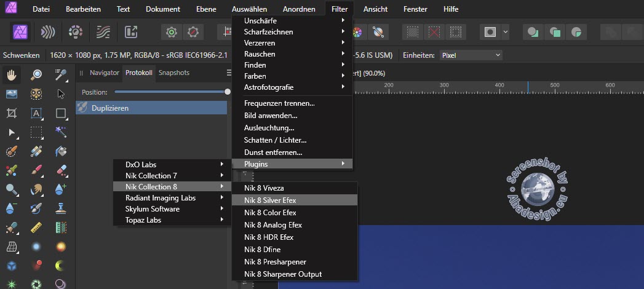
Task: Click the red gear toolbar icon
Action: point(193,32)
